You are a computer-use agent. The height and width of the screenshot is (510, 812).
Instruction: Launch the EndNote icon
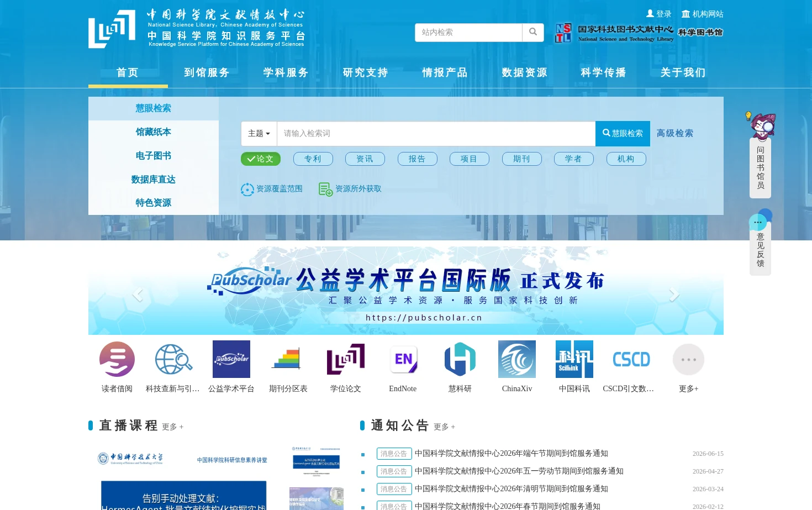(403, 359)
